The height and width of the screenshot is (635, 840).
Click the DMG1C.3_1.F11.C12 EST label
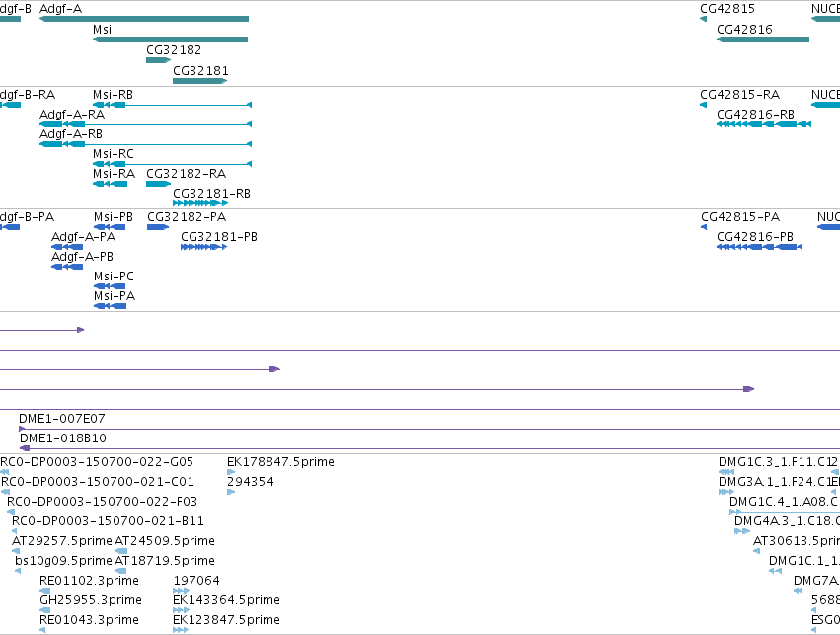coord(778,462)
